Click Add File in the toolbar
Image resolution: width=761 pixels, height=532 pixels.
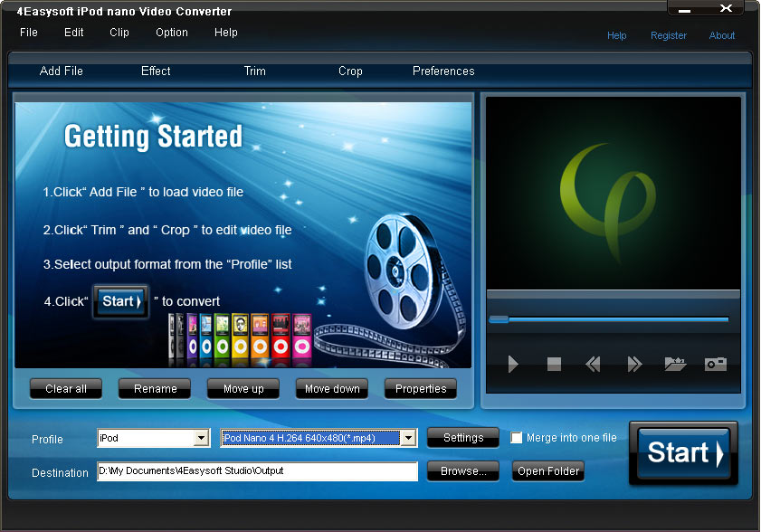pyautogui.click(x=62, y=71)
